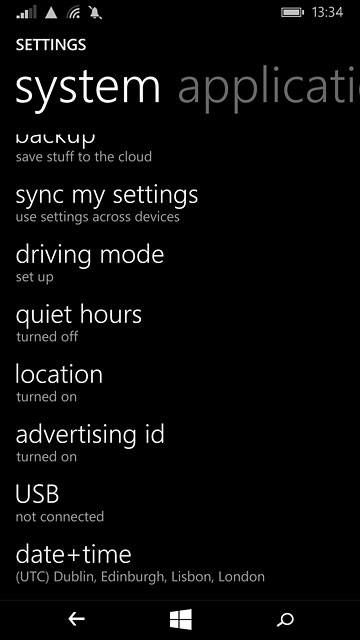
Task: Tap the Windows Start logo button
Action: (181, 619)
